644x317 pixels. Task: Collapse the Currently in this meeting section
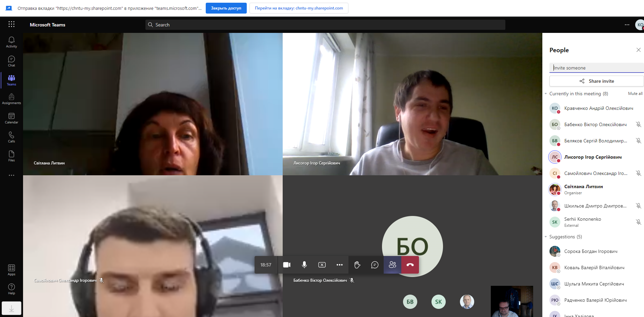(x=546, y=94)
